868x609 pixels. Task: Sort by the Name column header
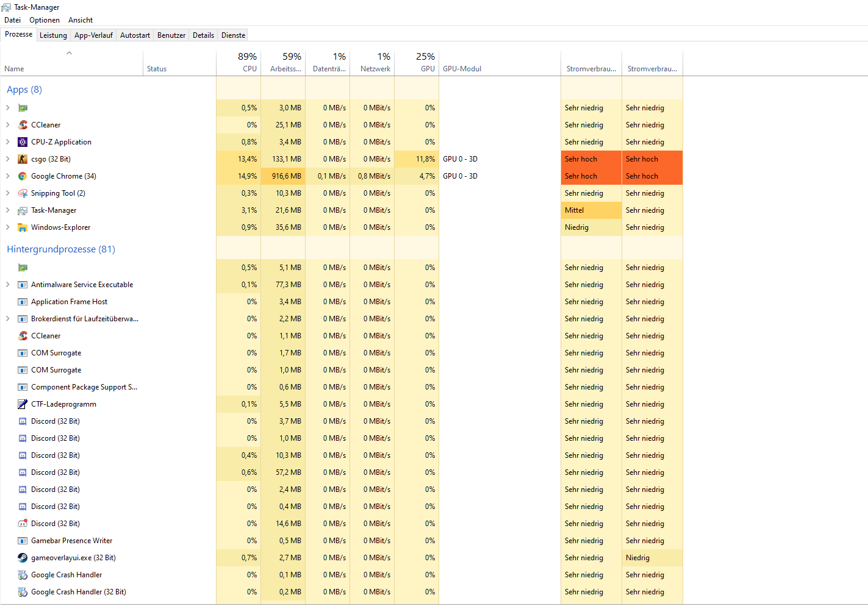coord(71,63)
